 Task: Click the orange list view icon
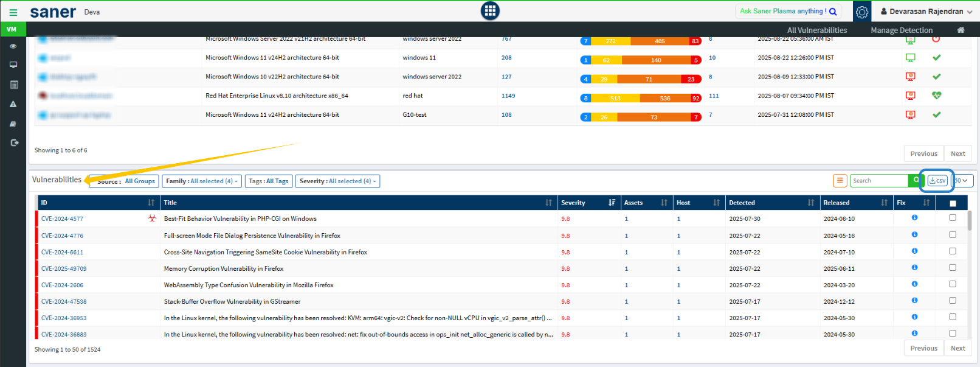pyautogui.click(x=840, y=181)
